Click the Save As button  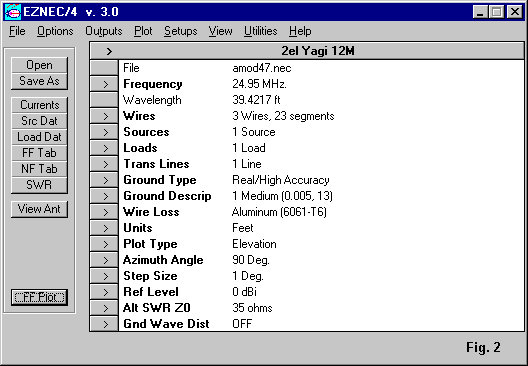[39, 81]
